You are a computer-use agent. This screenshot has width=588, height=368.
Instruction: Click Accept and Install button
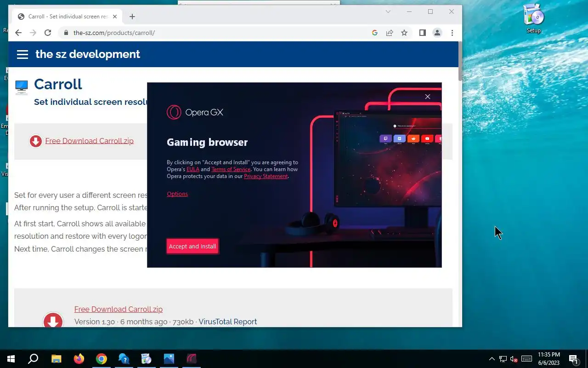pos(192,246)
